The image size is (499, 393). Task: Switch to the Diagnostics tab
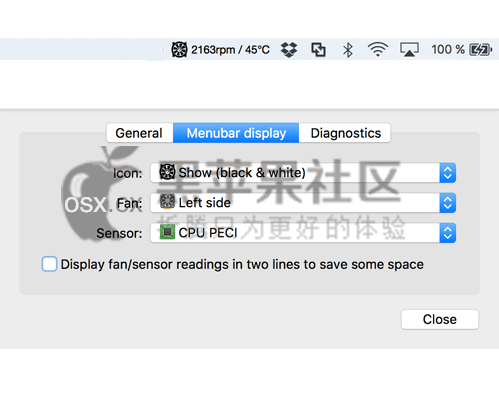[345, 133]
